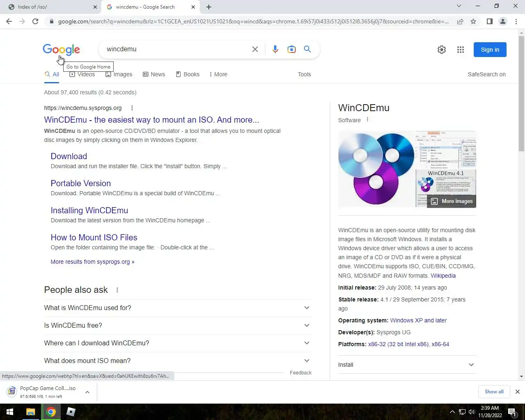Select the All results tab

(x=52, y=74)
